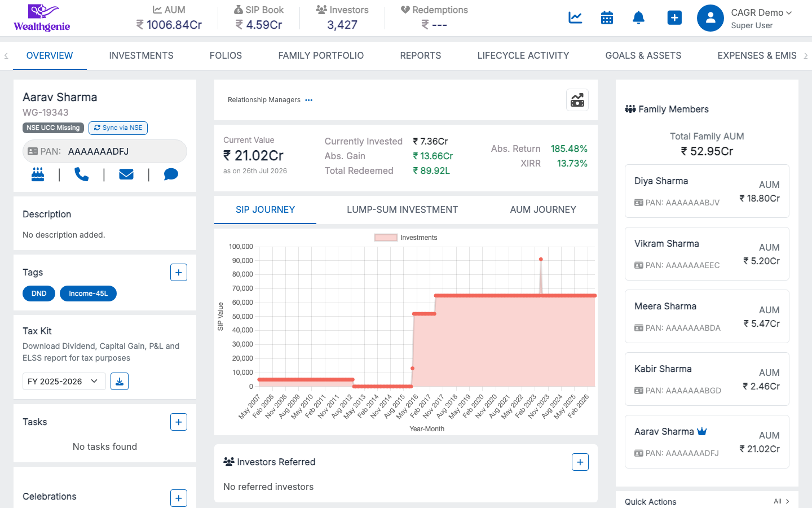Toggle the Investments legend in chart
This screenshot has width=812, height=508.
click(405, 238)
